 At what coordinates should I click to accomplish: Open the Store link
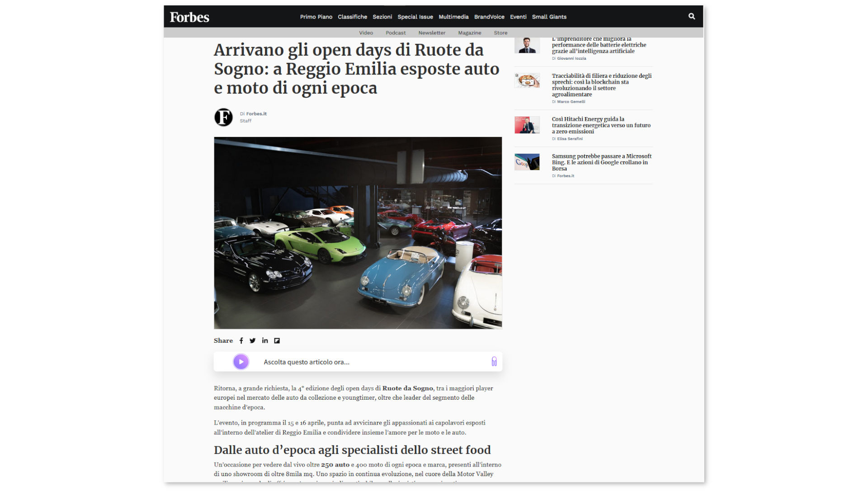[x=500, y=33]
